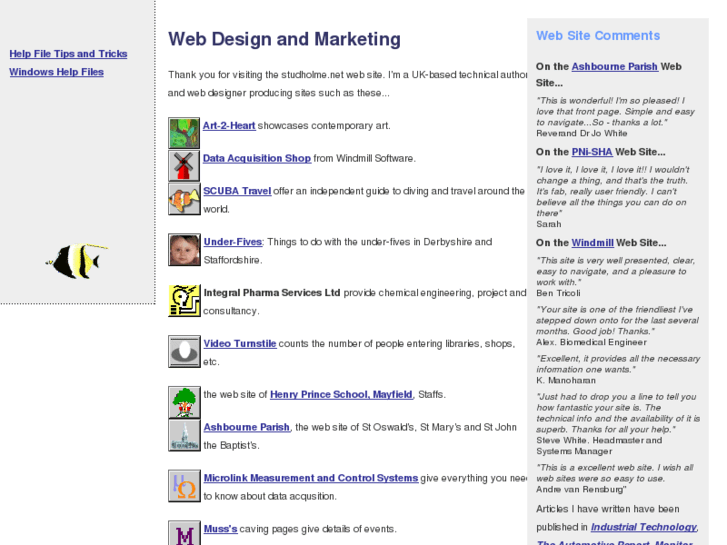Click the Under-Fives baby face icon
The width and height of the screenshot is (727, 545).
184,250
